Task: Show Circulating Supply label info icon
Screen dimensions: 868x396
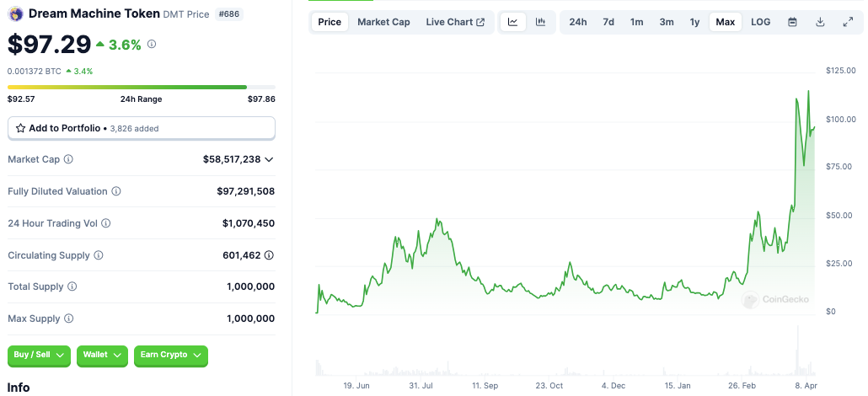Action: [98, 255]
